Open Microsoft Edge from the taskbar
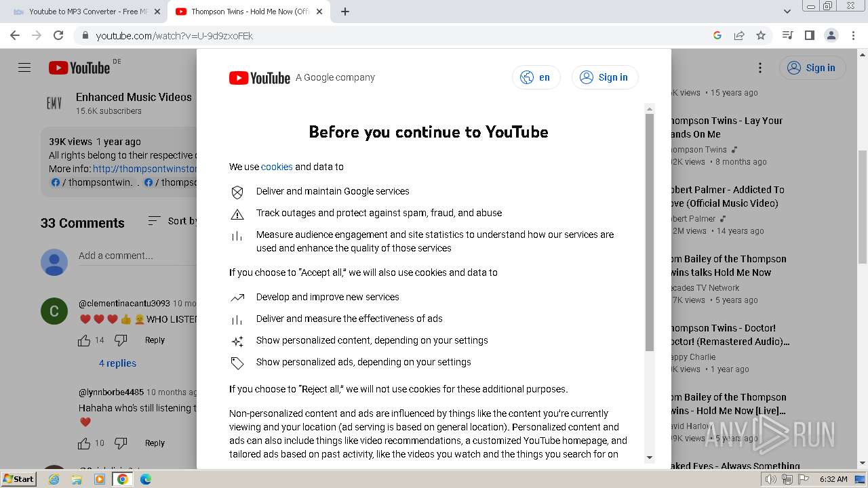Screen dimensions: 868x488 [146, 479]
